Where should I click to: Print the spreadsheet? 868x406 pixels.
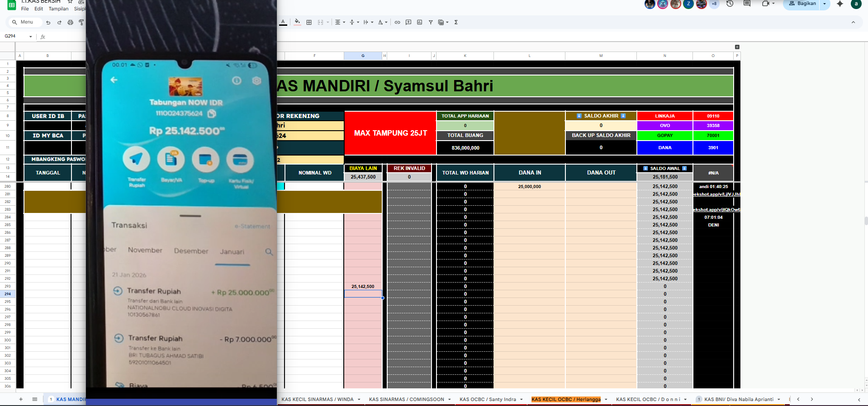(x=70, y=22)
